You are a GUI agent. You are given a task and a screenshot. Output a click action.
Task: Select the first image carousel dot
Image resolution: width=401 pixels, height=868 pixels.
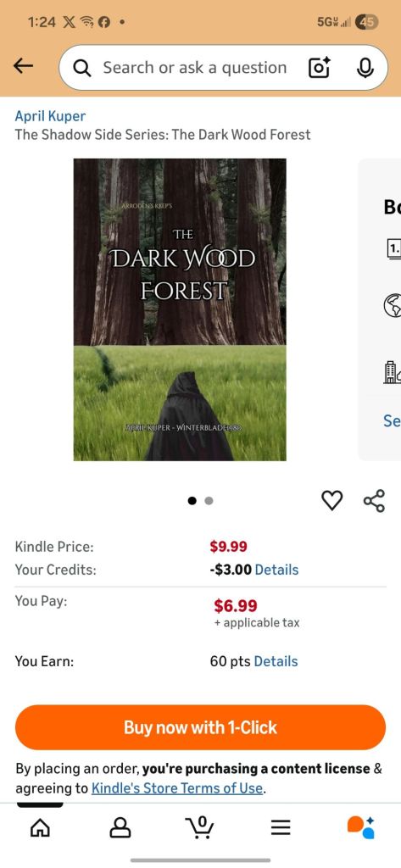(x=192, y=500)
